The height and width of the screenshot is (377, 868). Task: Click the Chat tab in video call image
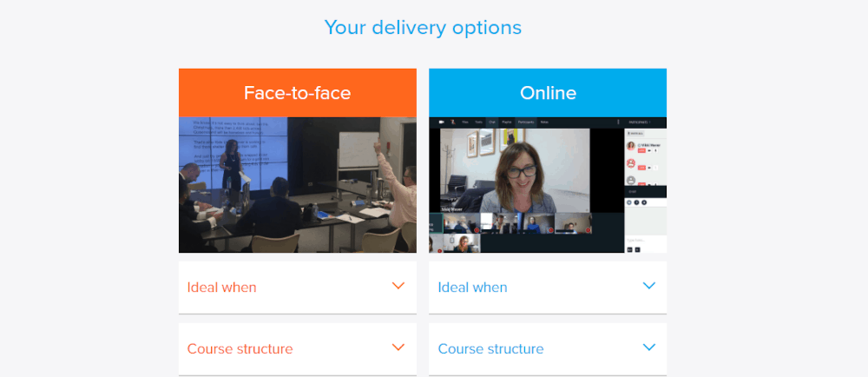coord(492,122)
